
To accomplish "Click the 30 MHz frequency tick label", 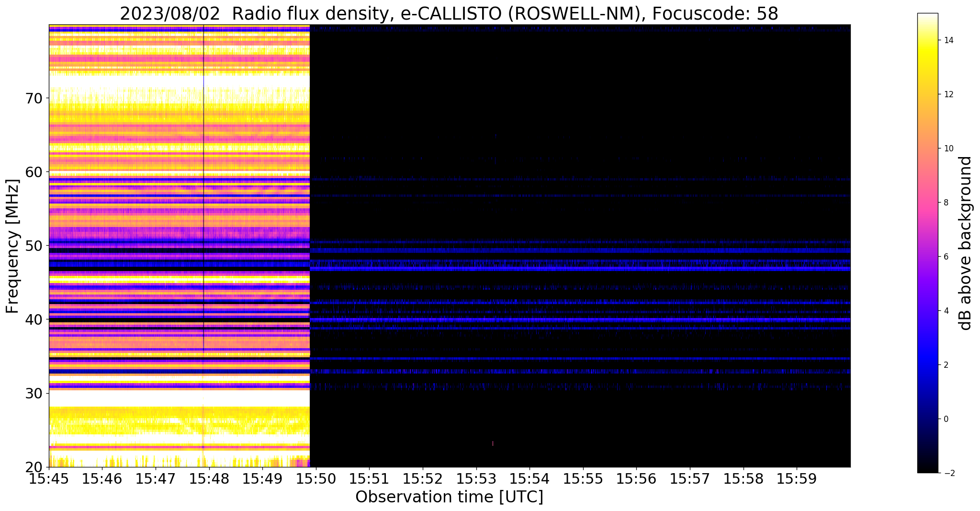I will [x=34, y=393].
